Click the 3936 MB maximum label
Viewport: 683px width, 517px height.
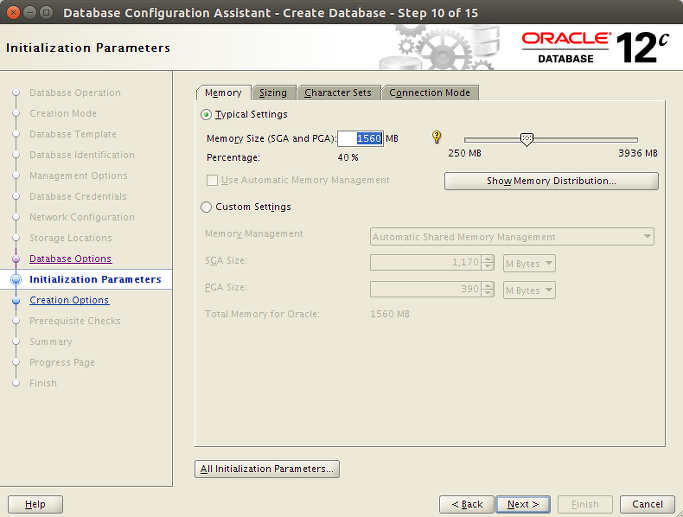[x=638, y=153]
